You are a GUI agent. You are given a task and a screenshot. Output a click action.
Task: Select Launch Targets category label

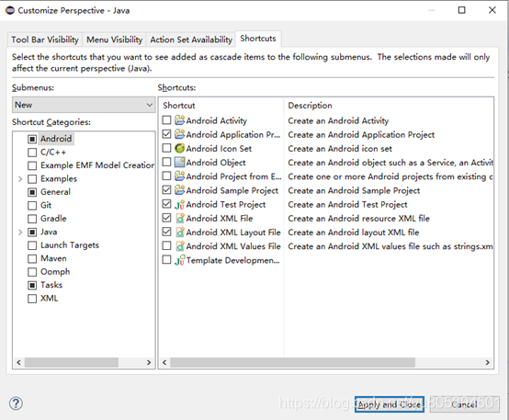click(70, 245)
